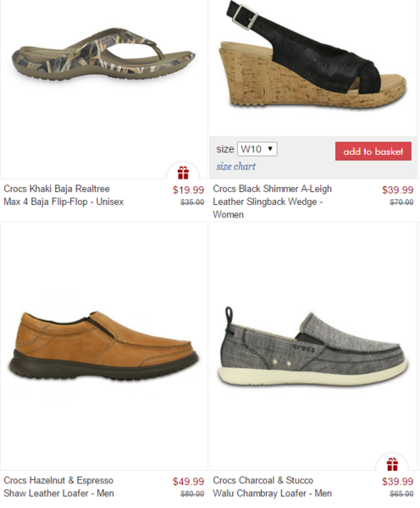Click the crossed-out $80.00 original price

192,494
